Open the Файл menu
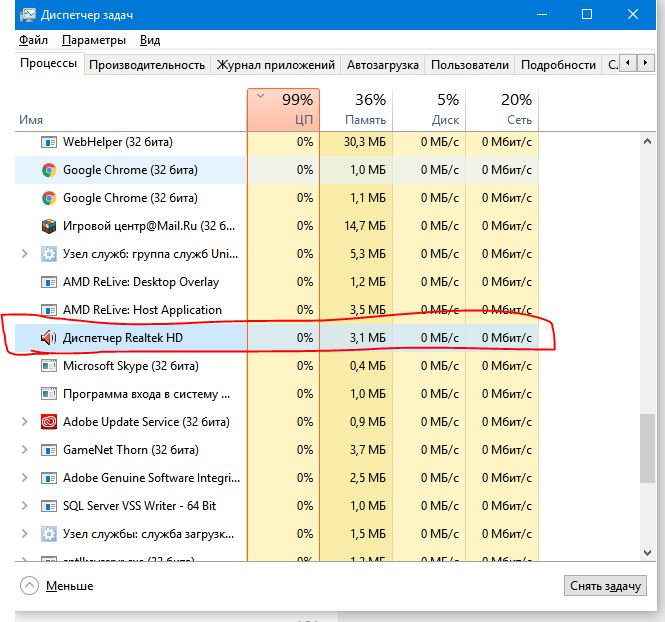665x622 pixels. pos(33,40)
